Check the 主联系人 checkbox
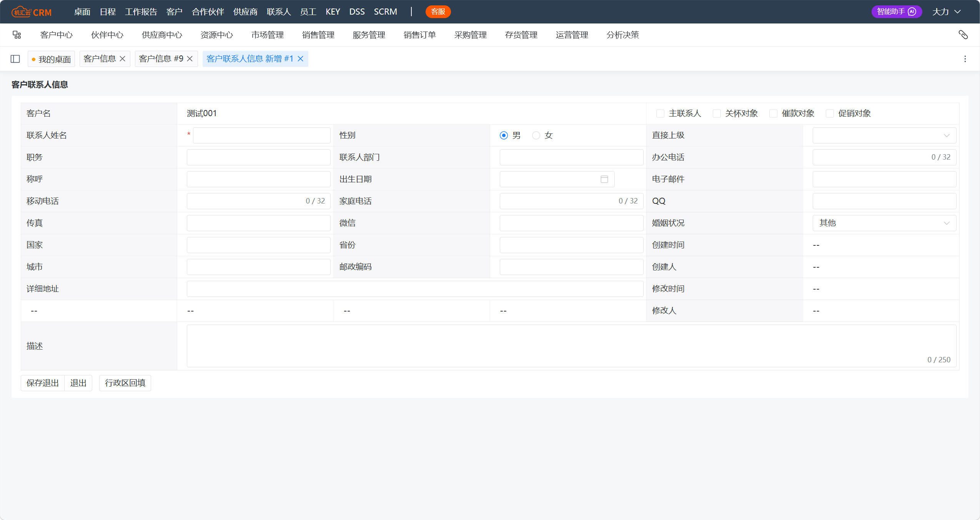The height and width of the screenshot is (520, 980). point(660,113)
